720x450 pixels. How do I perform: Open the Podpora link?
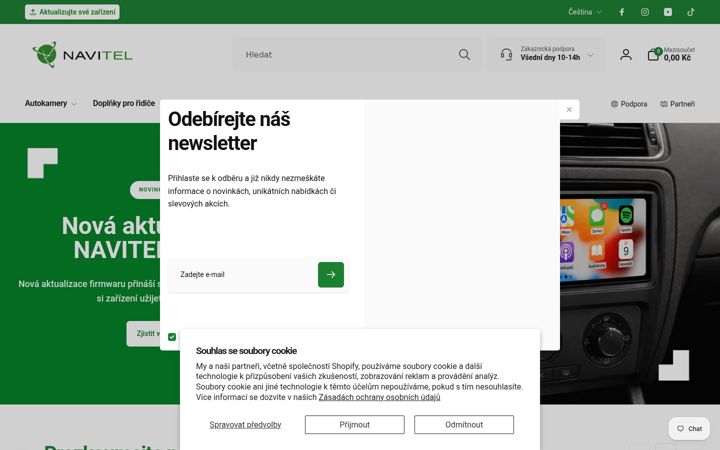pos(629,104)
